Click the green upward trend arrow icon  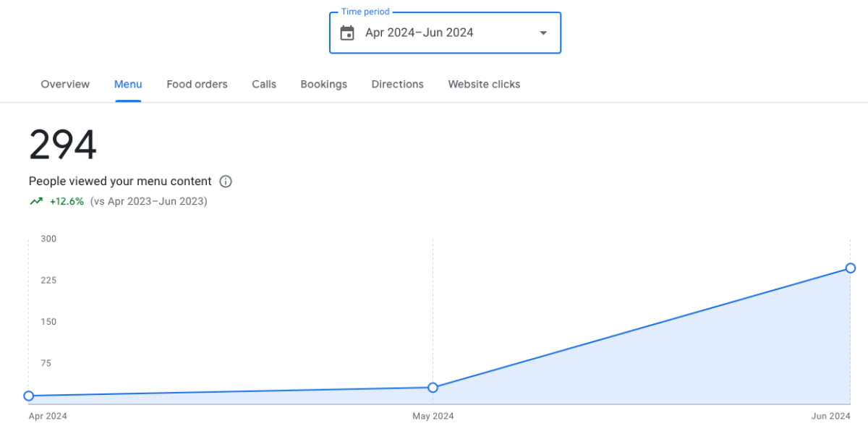coord(36,201)
